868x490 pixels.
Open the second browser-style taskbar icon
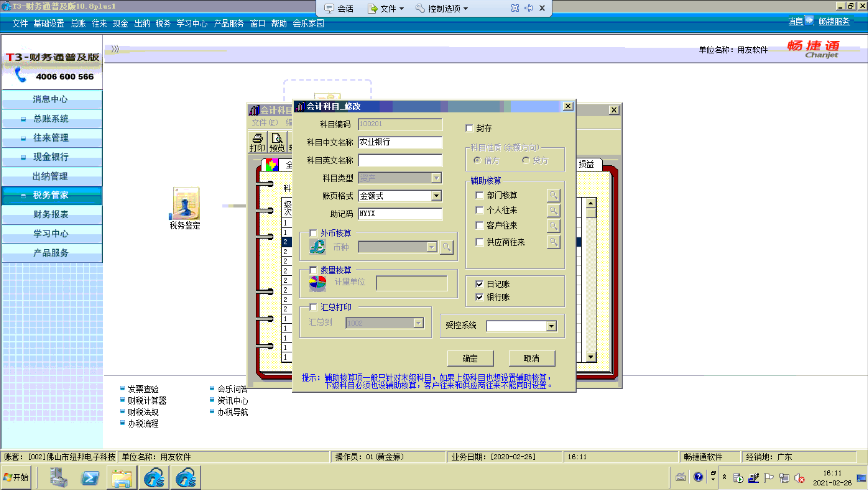pyautogui.click(x=186, y=478)
